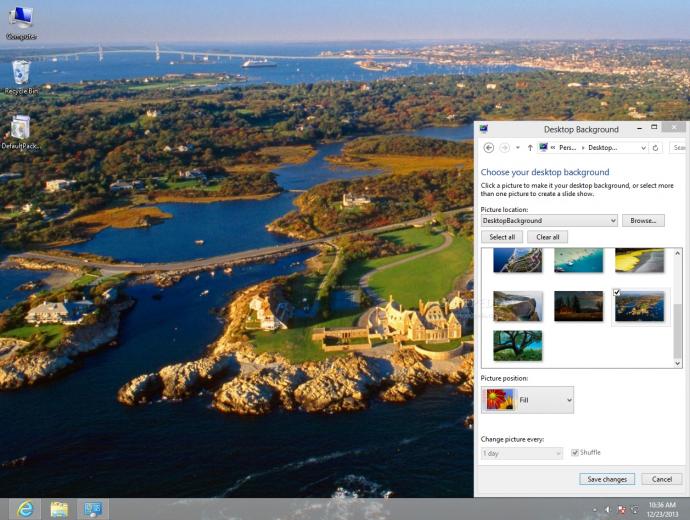
Task: Launch Internet Explorer from taskbar
Action: (25, 509)
